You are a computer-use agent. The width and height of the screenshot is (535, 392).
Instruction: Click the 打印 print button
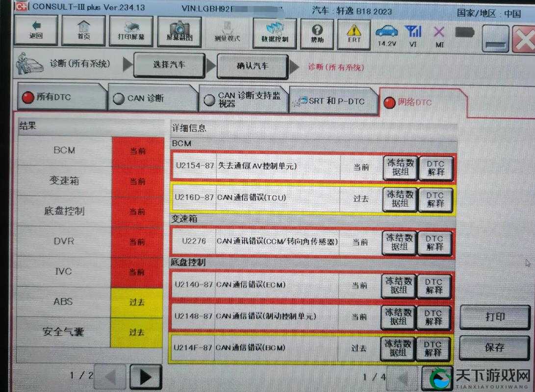coord(495,317)
